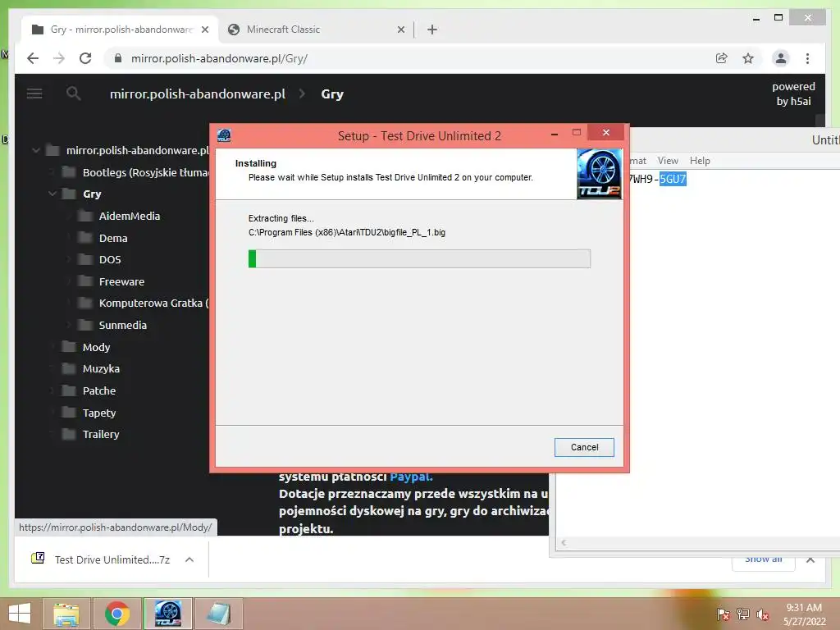Click muted volume tray icon

click(763, 614)
